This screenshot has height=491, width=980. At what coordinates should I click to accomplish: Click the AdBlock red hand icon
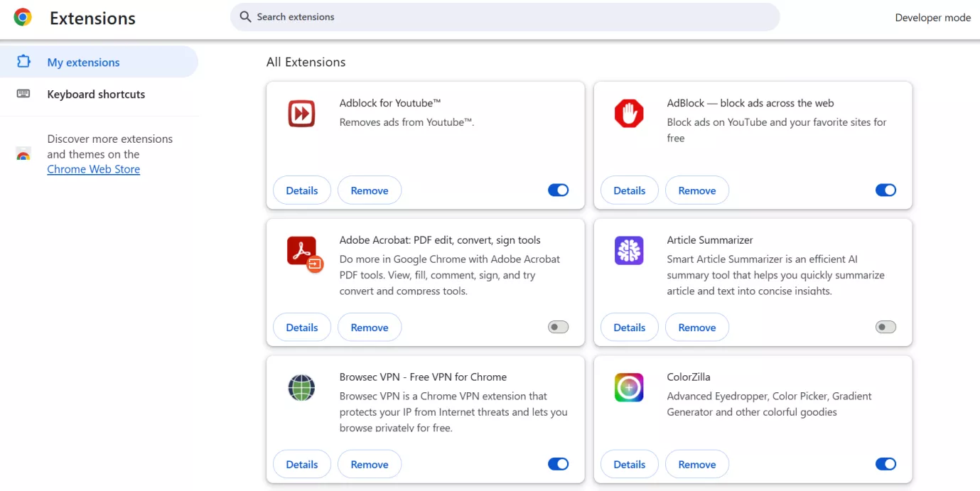point(628,113)
